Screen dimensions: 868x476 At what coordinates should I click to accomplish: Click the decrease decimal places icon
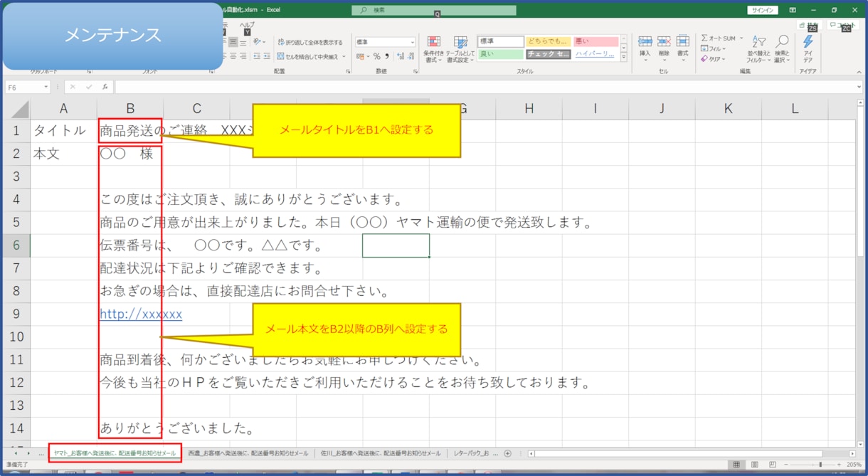(x=411, y=56)
